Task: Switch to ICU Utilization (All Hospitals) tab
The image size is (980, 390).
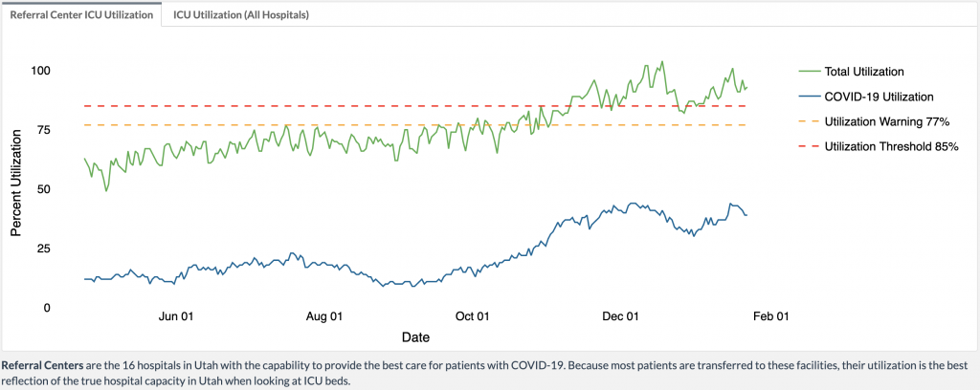Action: [x=241, y=16]
